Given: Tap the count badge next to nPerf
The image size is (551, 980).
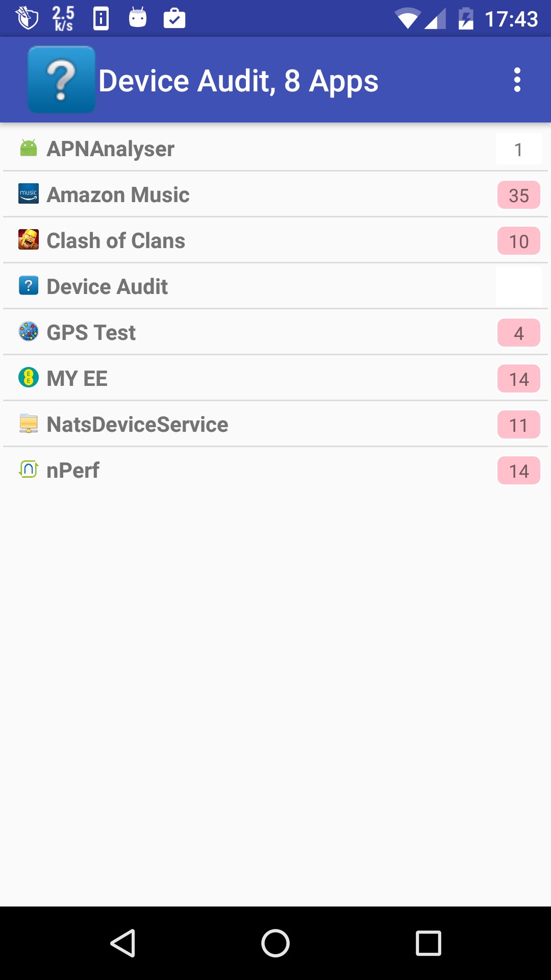Looking at the screenshot, I should [x=518, y=470].
